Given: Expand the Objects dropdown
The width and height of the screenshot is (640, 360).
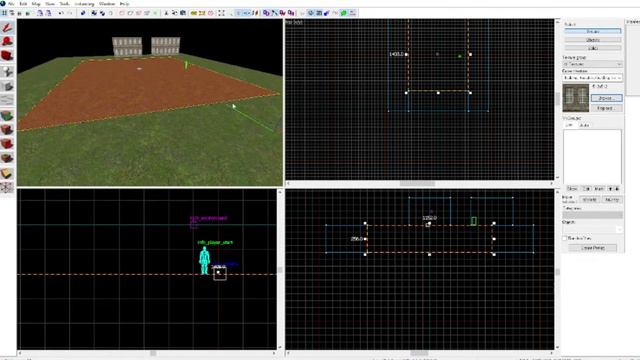Looking at the screenshot, I should tap(592, 229).
